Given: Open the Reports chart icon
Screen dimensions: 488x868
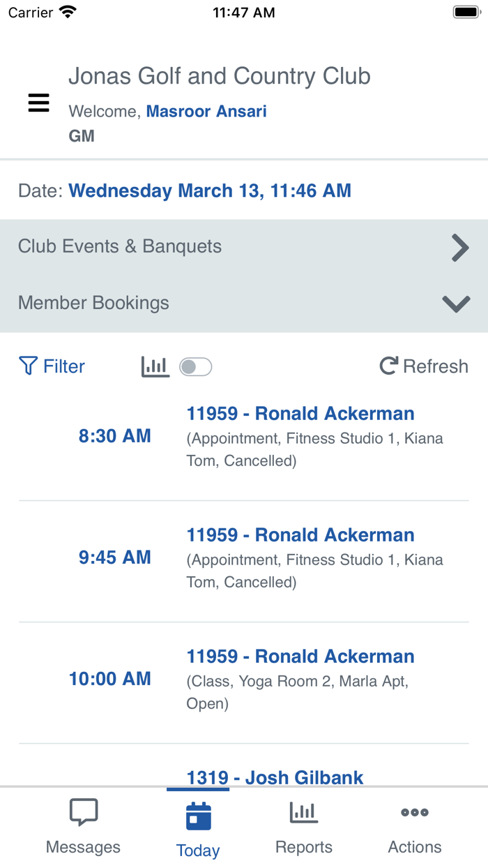Looking at the screenshot, I should (x=303, y=811).
